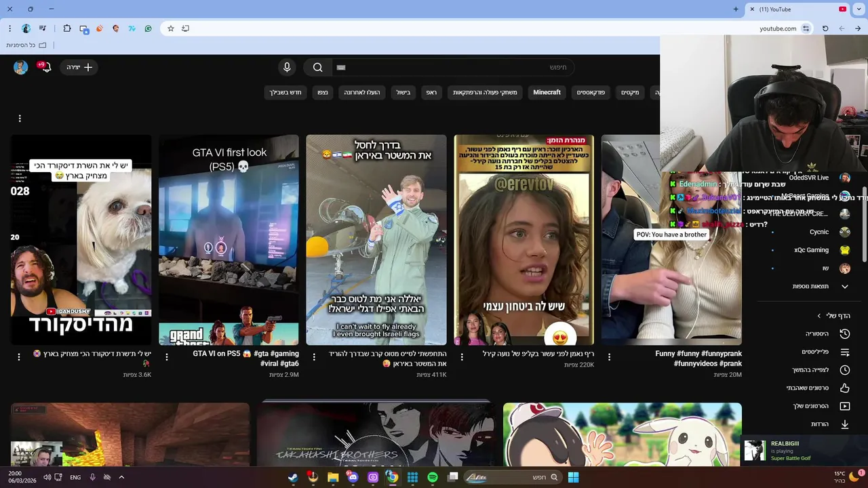
Task: Select the 'ראפ' filter chip
Action: pos(431,92)
